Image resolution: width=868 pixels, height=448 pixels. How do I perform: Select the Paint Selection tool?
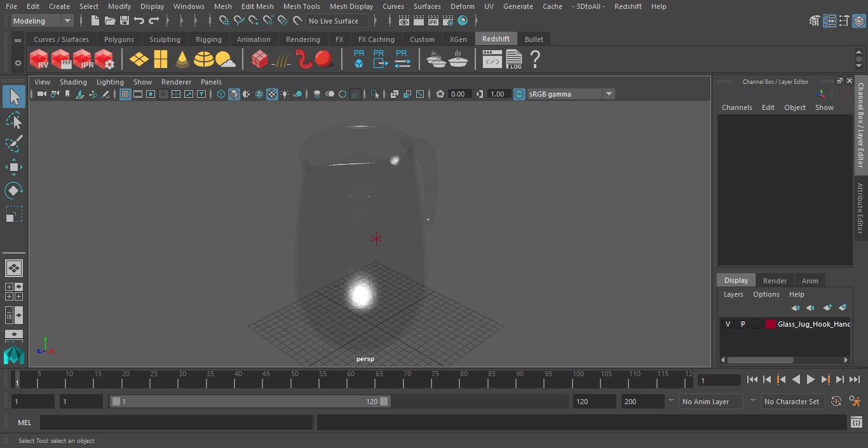point(13,144)
